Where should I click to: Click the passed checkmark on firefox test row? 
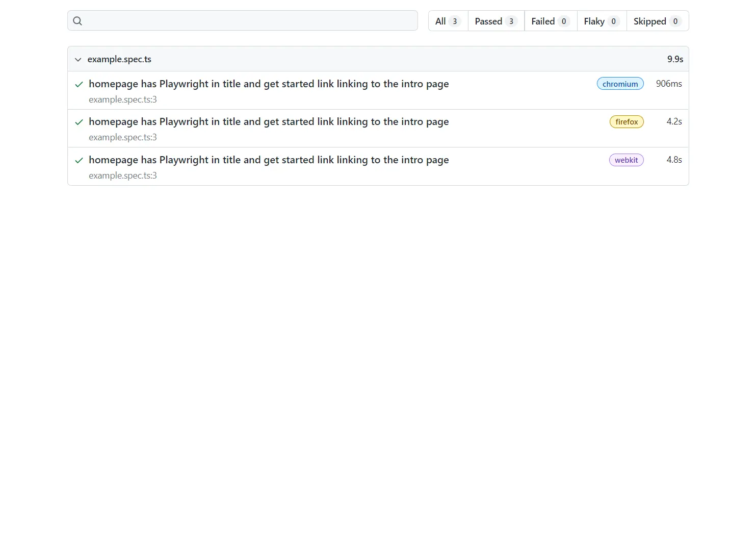79,122
